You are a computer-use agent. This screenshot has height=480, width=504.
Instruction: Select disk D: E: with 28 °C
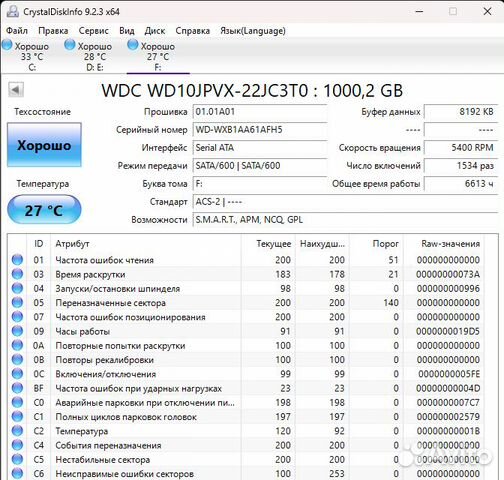(x=95, y=56)
